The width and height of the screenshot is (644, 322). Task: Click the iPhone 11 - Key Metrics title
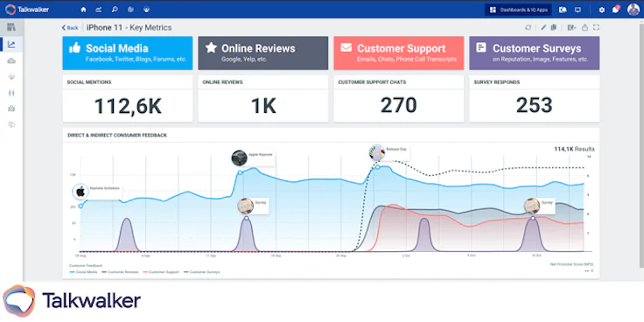coord(129,27)
